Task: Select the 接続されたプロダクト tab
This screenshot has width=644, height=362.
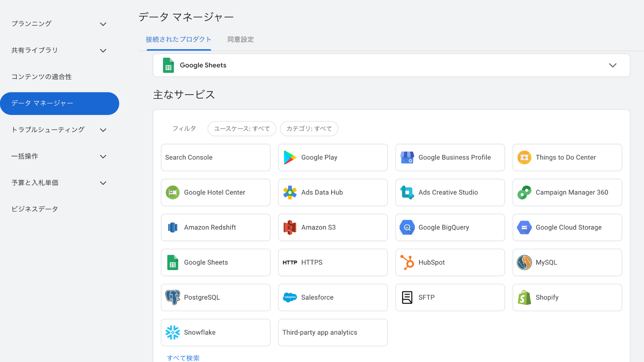Action: coord(178,40)
